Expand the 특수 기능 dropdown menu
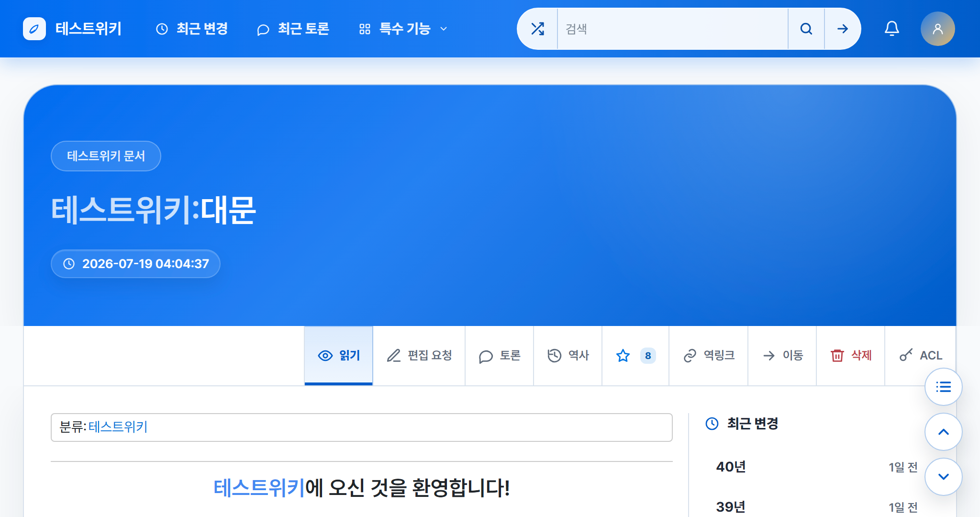The width and height of the screenshot is (980, 517). [x=403, y=29]
